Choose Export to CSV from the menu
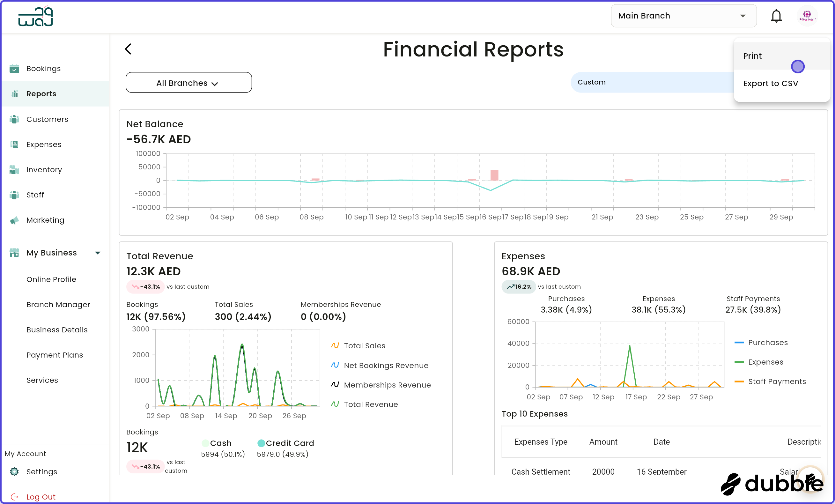835x504 pixels. point(771,83)
